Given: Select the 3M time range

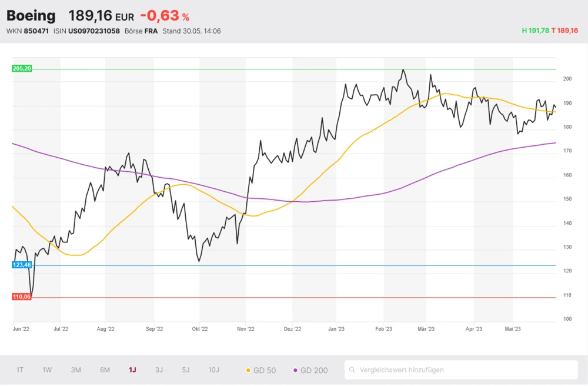Looking at the screenshot, I should [x=76, y=370].
